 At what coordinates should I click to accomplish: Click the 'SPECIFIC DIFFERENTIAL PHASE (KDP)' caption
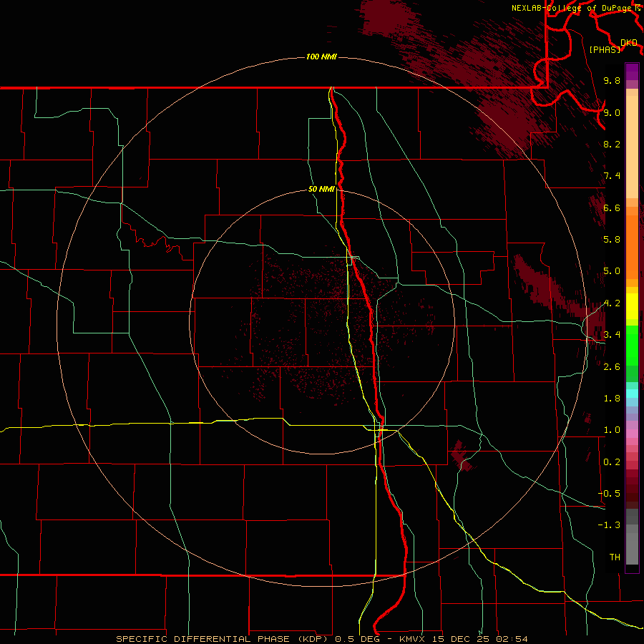click(x=224, y=639)
